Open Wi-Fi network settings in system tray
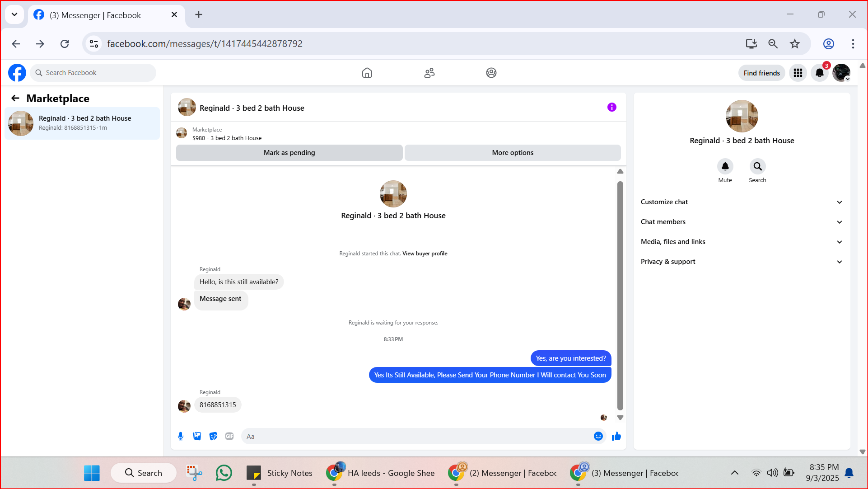 756,473
